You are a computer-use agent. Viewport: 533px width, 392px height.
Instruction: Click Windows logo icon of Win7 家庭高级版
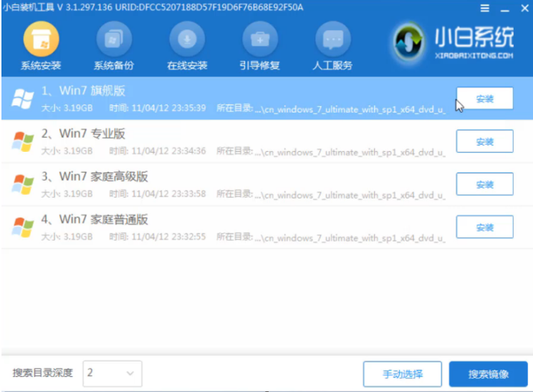pyautogui.click(x=22, y=184)
